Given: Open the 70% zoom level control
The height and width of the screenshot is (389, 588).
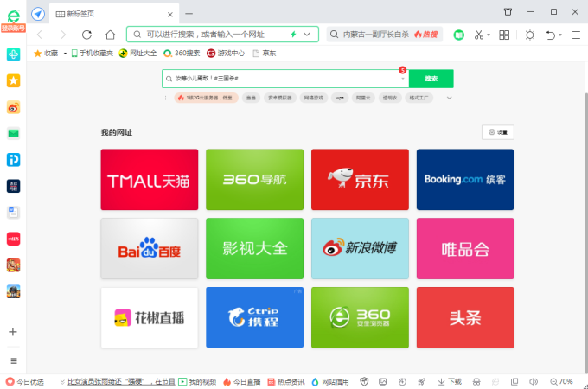Looking at the screenshot, I should tap(561, 381).
